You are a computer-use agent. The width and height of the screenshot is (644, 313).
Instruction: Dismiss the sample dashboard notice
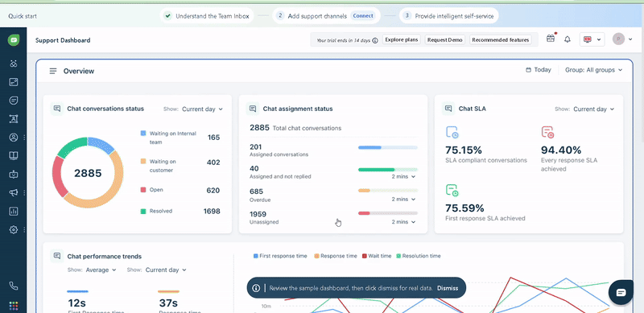tap(448, 288)
